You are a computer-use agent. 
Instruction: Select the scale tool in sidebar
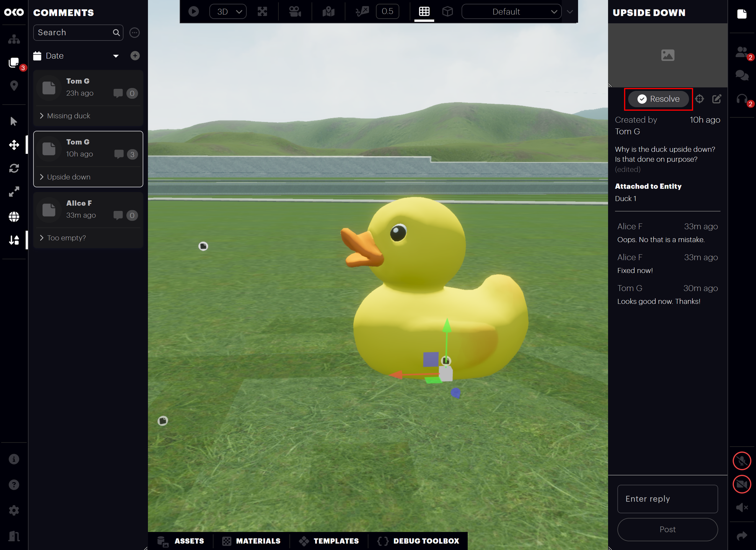click(14, 192)
